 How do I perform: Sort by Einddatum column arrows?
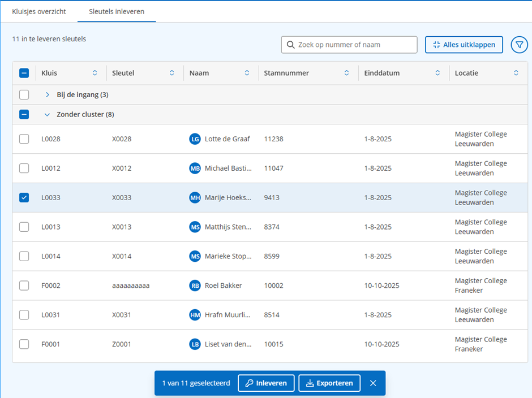coord(437,73)
